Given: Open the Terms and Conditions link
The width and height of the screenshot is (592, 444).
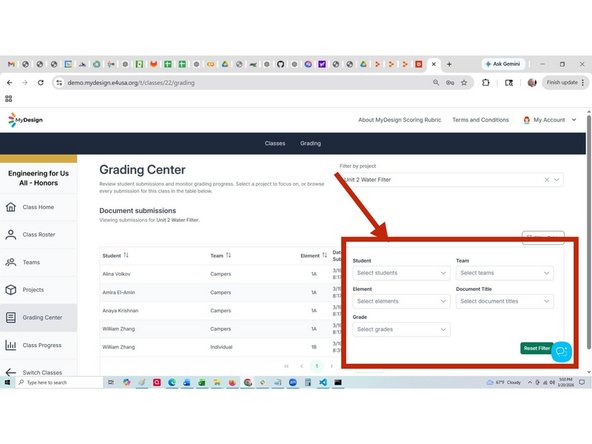Looking at the screenshot, I should 480,120.
